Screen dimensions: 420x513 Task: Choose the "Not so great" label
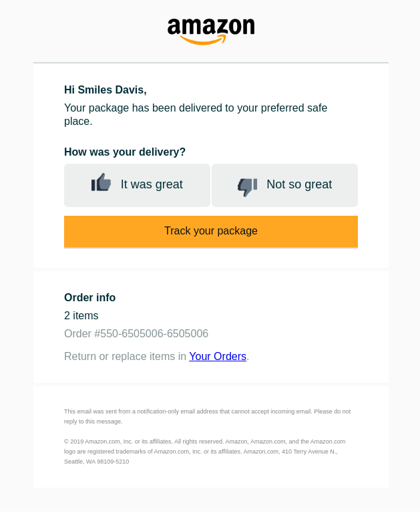pos(299,184)
